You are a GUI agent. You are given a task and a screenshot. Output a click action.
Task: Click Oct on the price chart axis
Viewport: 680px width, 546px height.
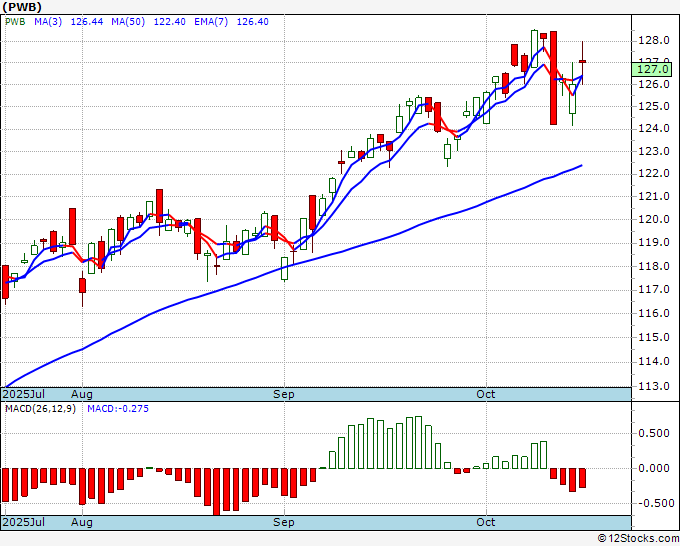486,394
